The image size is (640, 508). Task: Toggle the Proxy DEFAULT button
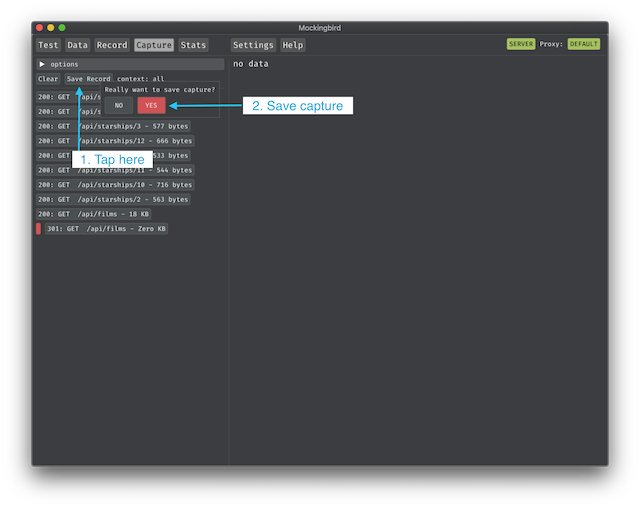[x=584, y=44]
